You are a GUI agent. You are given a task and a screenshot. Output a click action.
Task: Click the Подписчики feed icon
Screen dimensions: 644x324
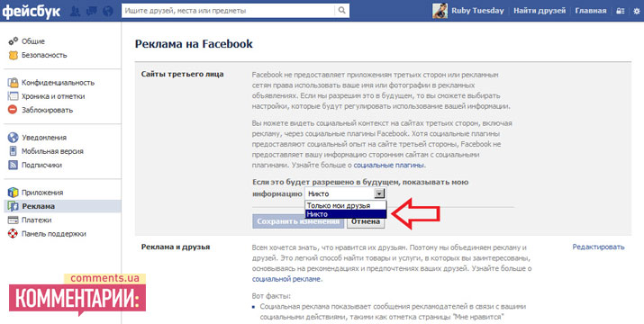click(x=14, y=165)
